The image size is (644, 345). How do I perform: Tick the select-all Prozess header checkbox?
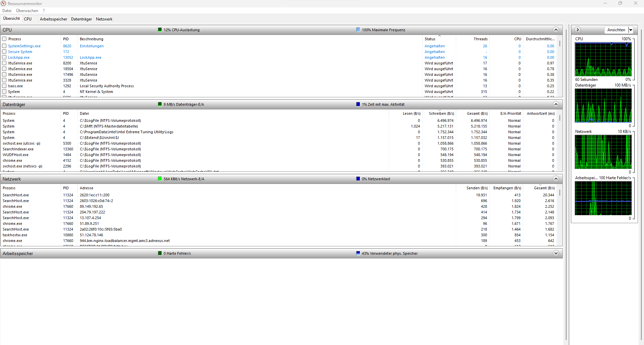click(x=4, y=39)
